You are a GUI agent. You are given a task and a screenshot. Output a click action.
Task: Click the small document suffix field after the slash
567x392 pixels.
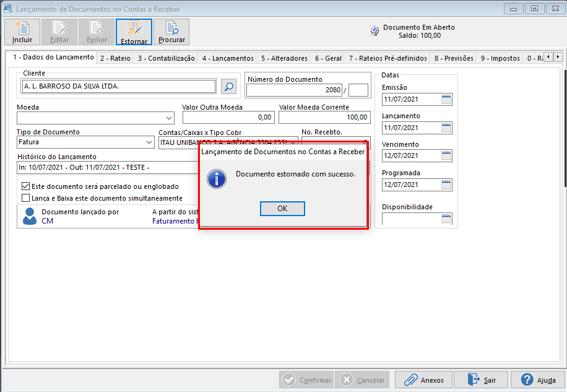[358, 90]
